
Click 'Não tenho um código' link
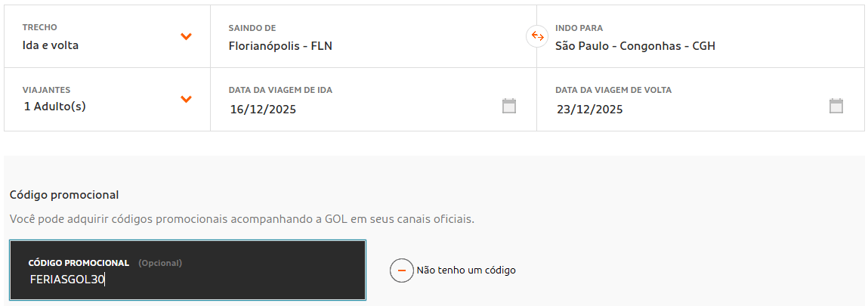tap(466, 270)
